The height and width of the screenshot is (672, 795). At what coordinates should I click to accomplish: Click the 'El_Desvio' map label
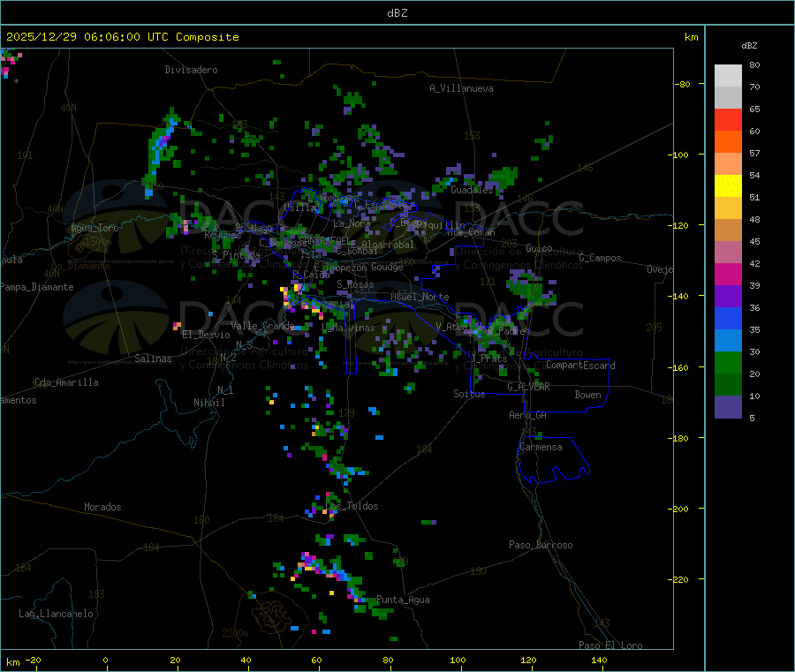pyautogui.click(x=207, y=335)
